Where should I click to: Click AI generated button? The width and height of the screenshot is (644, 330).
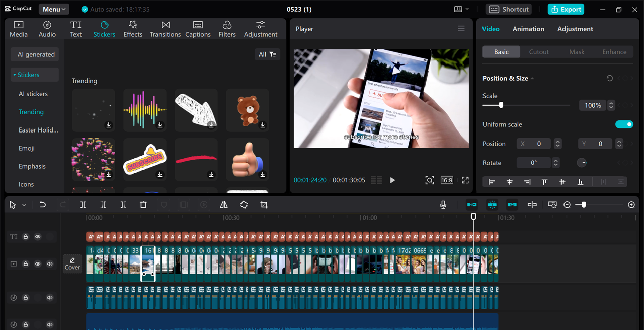pos(35,54)
